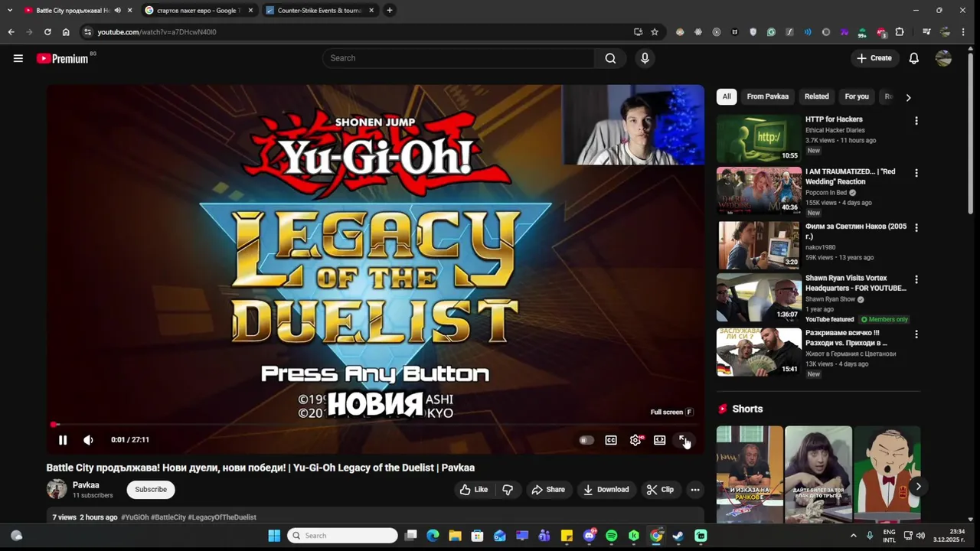Open the notifications bell
Image resolution: width=980 pixels, height=551 pixels.
pos(913,58)
